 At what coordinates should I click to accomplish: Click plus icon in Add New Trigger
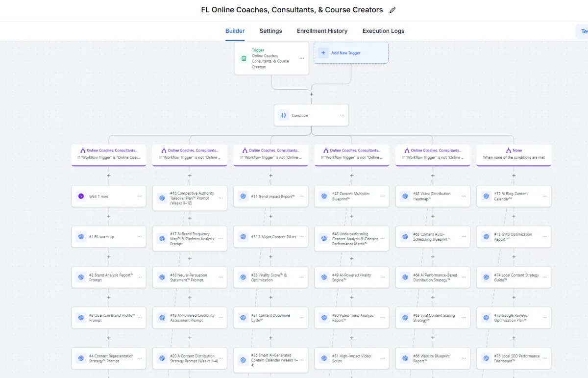(323, 53)
